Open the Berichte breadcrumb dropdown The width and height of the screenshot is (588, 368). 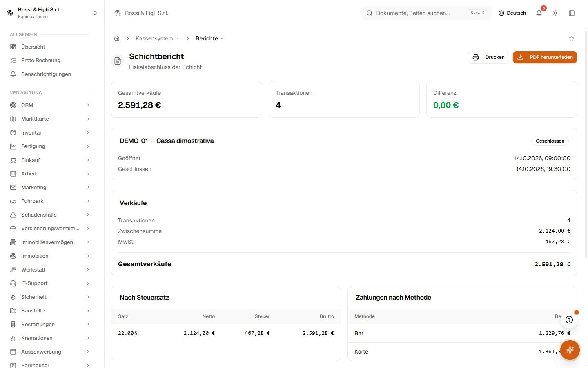coord(209,38)
